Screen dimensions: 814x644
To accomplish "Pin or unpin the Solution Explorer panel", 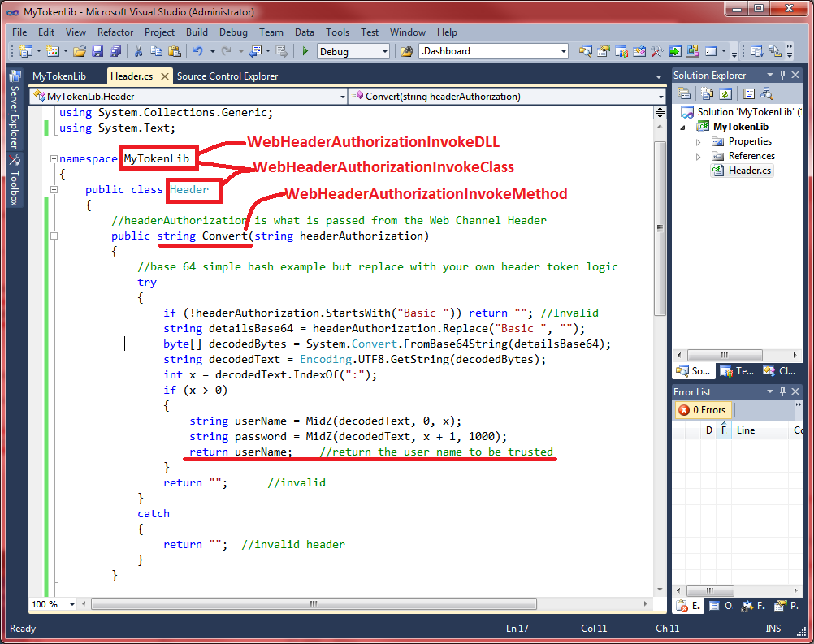I will [783, 75].
